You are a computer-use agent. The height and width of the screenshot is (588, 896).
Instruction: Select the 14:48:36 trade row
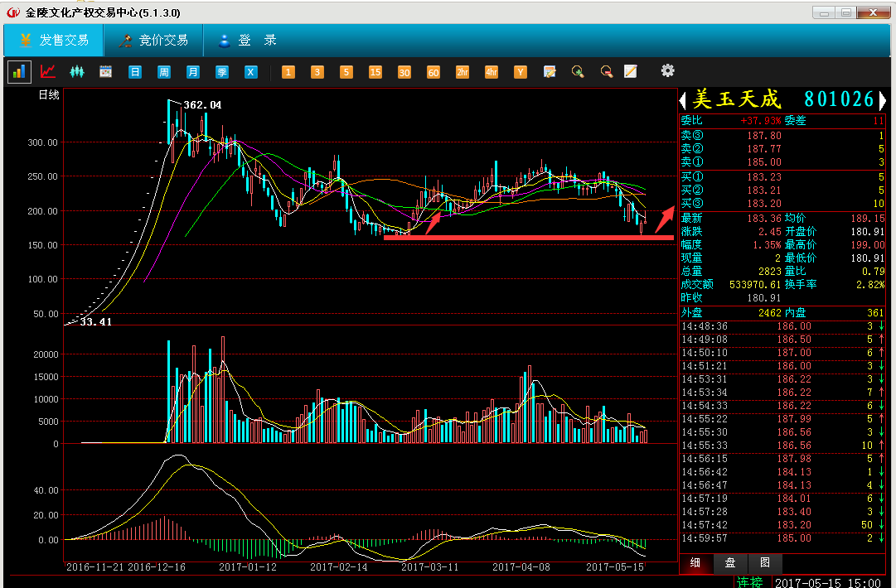pos(782,326)
